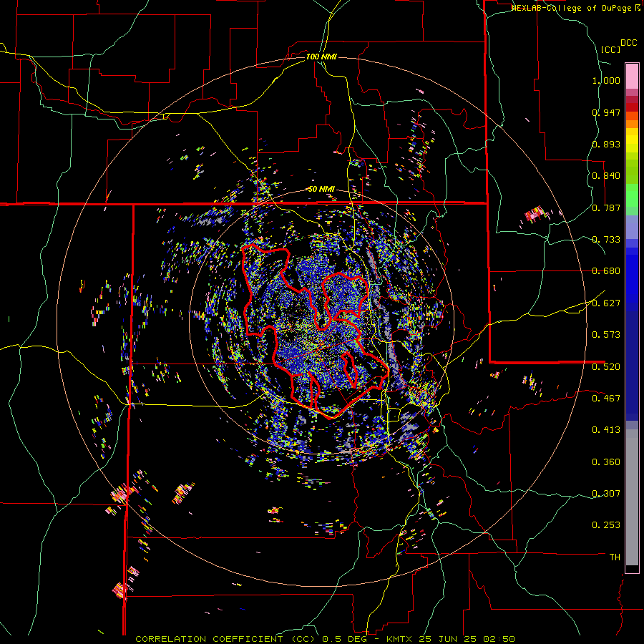
Task: Click the 100 NMI range ring label
Action: click(321, 57)
